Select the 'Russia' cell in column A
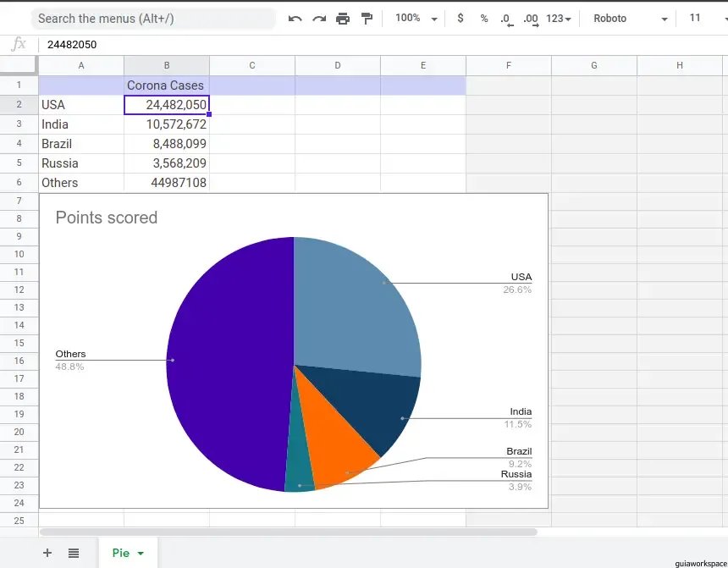This screenshot has height=568, width=728. coord(81,163)
